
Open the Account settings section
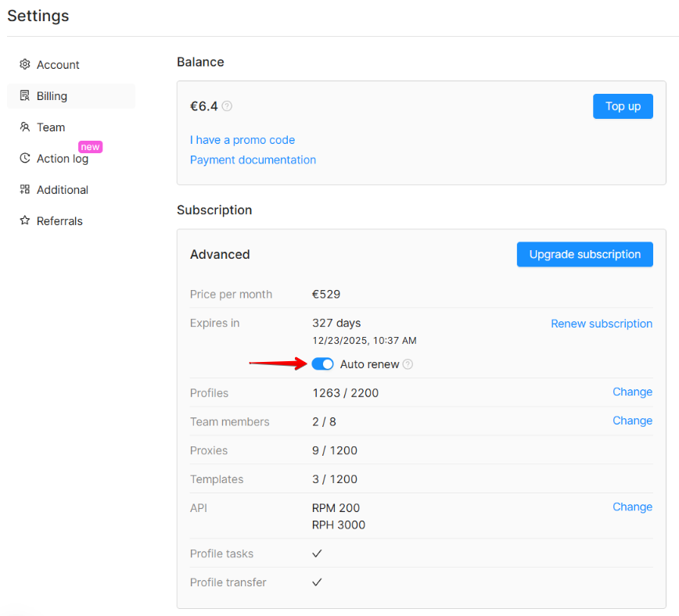pyautogui.click(x=58, y=65)
